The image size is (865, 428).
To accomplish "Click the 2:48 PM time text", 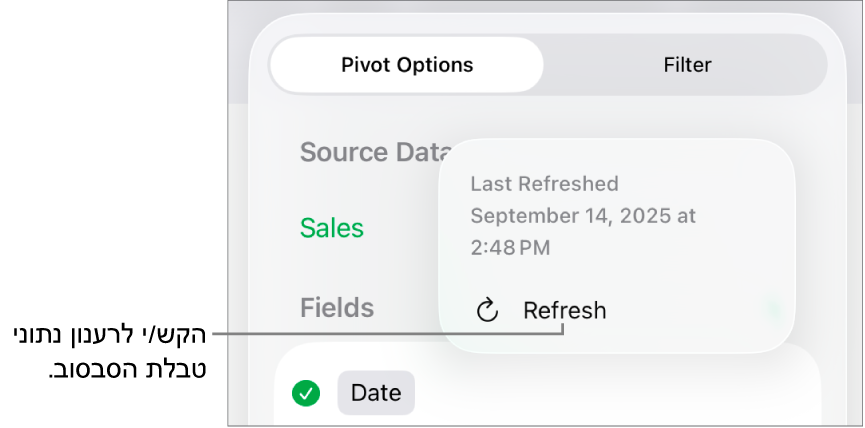I will [510, 247].
